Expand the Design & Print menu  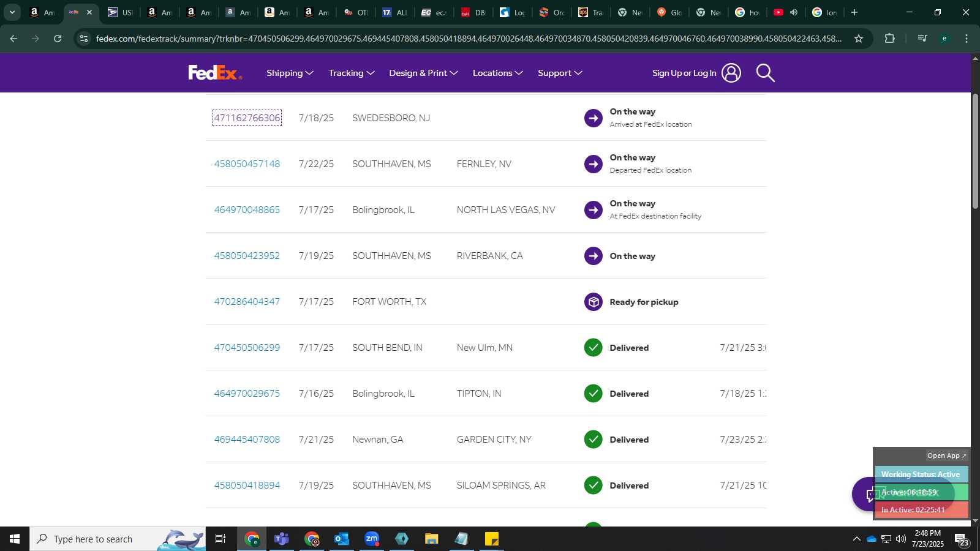point(423,73)
